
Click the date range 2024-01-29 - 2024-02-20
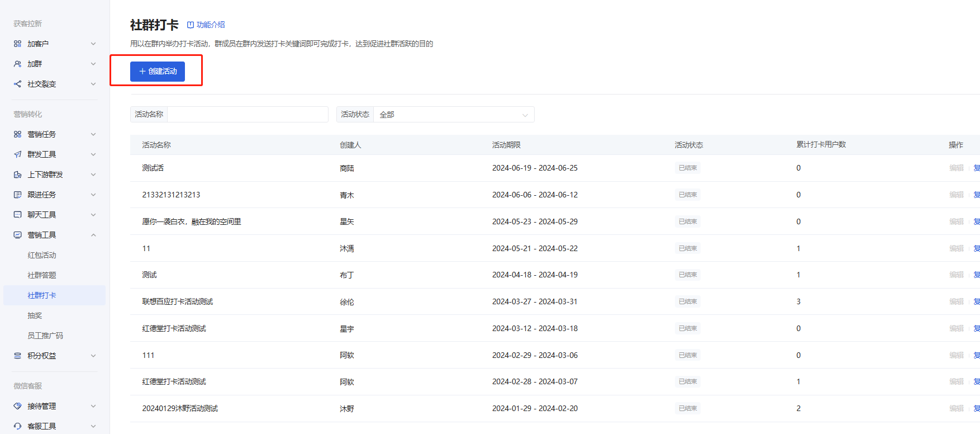point(535,408)
